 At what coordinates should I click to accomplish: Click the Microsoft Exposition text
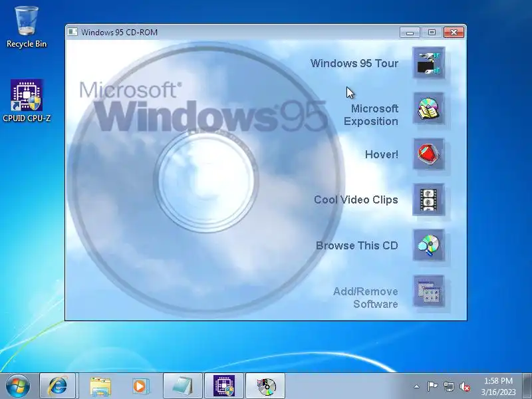(371, 115)
